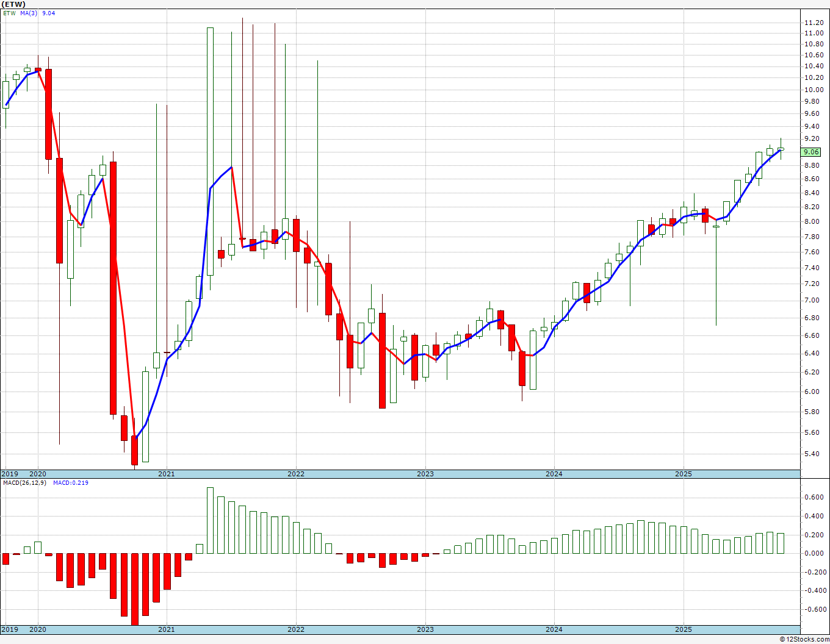830x644 pixels.
Task: Click the 8.00 price axis label
Action: coord(813,221)
